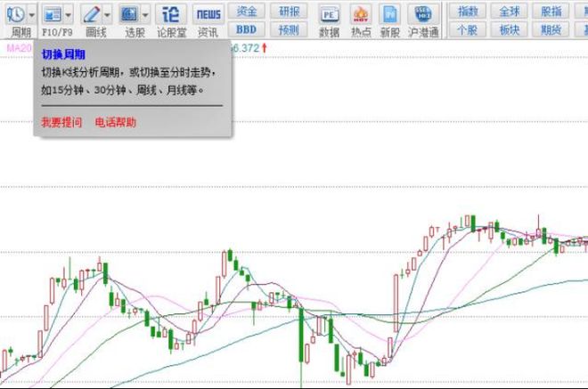Expand the 周期 period dropdown arrow
The width and height of the screenshot is (588, 389).
(32, 15)
